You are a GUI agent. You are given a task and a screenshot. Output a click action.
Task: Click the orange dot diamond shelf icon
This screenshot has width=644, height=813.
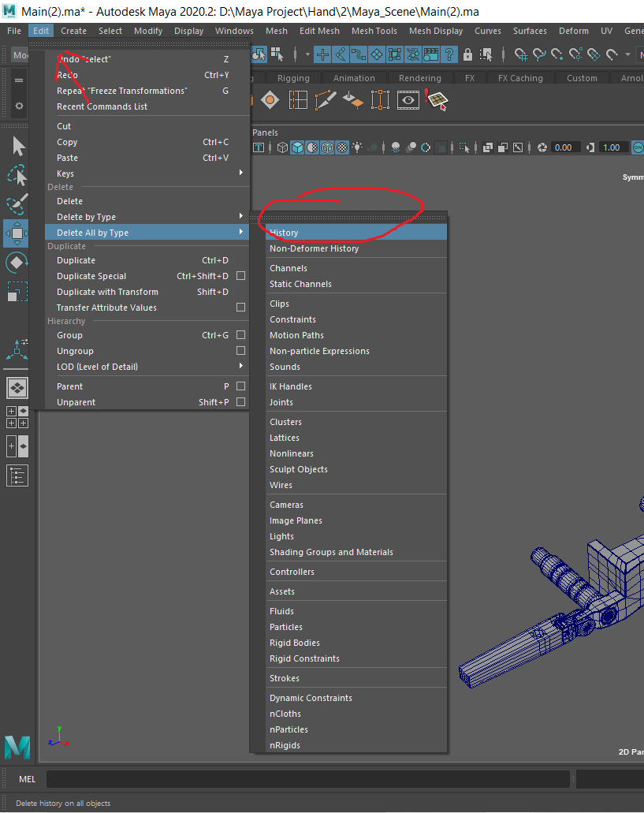[270, 100]
